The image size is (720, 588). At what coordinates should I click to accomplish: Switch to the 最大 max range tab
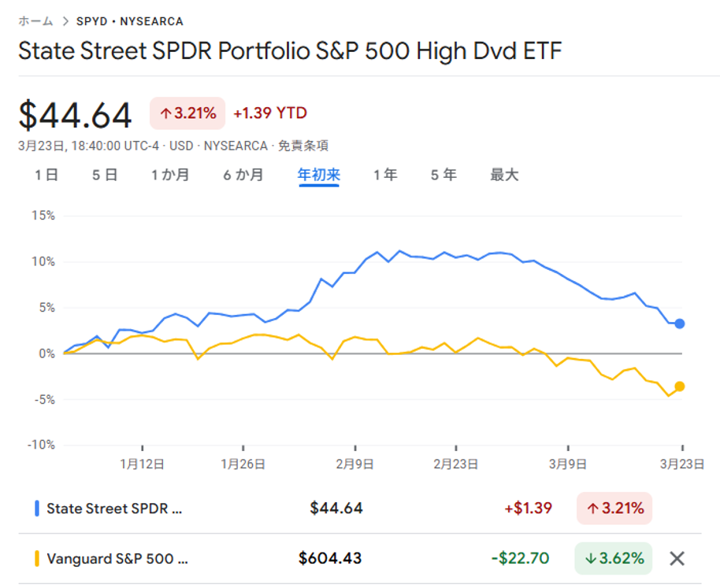tap(504, 175)
